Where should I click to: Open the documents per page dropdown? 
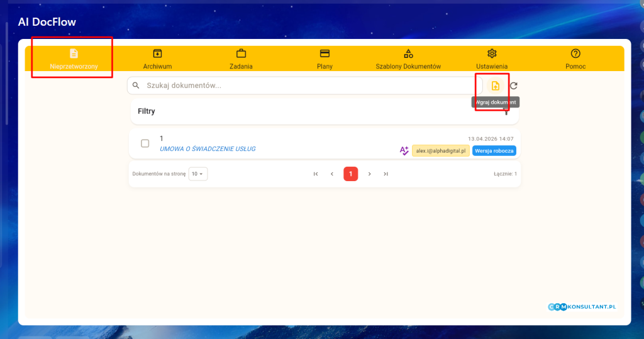pyautogui.click(x=198, y=174)
